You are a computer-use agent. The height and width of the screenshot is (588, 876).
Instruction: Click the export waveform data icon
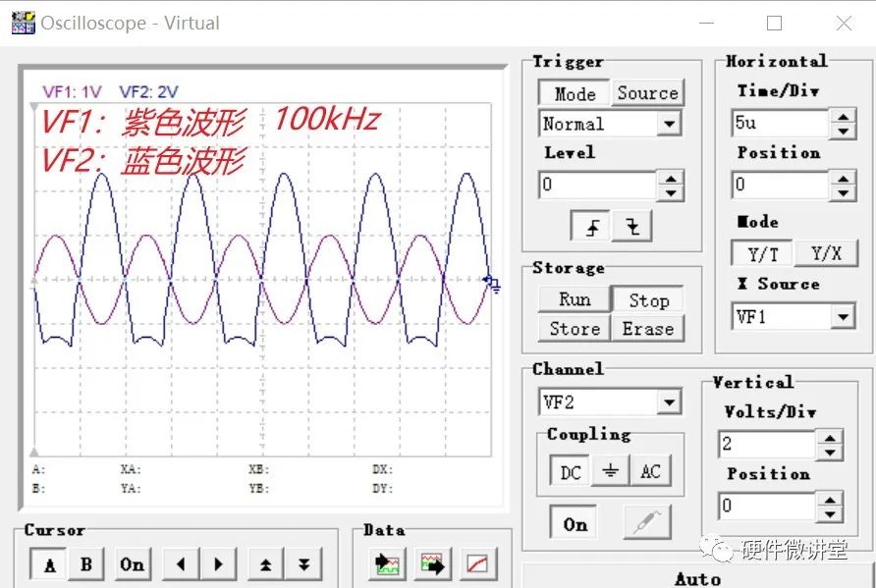(x=432, y=564)
